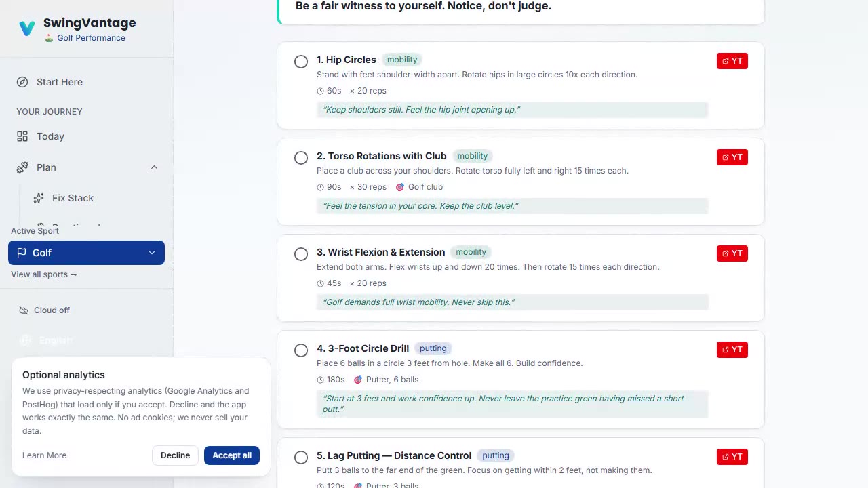868x488 pixels.
Task: Click the 'Golf demands full wrist mobility' tip
Action: (512, 302)
